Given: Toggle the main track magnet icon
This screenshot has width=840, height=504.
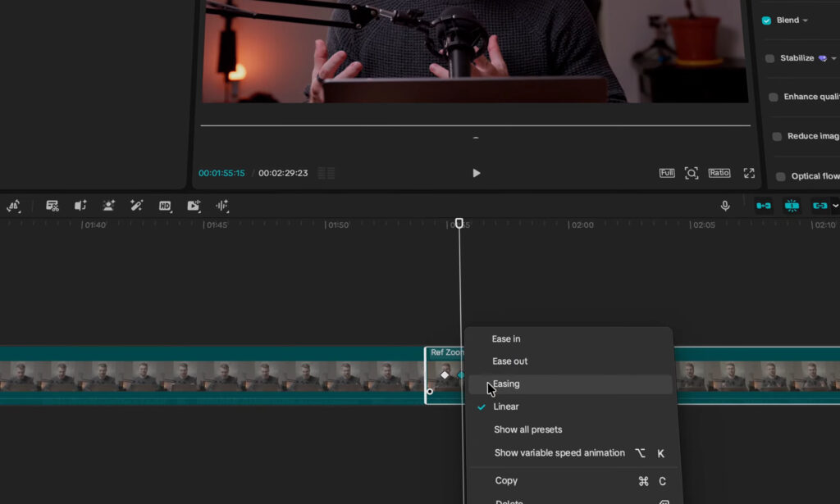Looking at the screenshot, I should click(x=764, y=206).
